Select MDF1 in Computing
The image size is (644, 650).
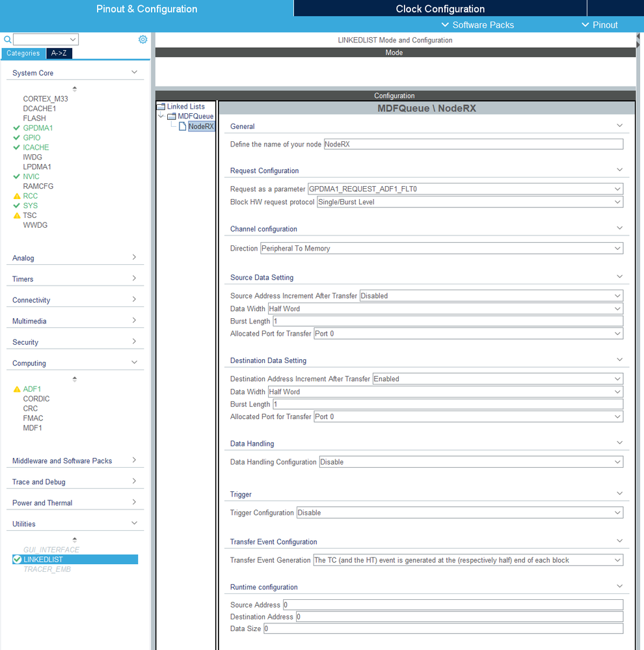coord(33,428)
